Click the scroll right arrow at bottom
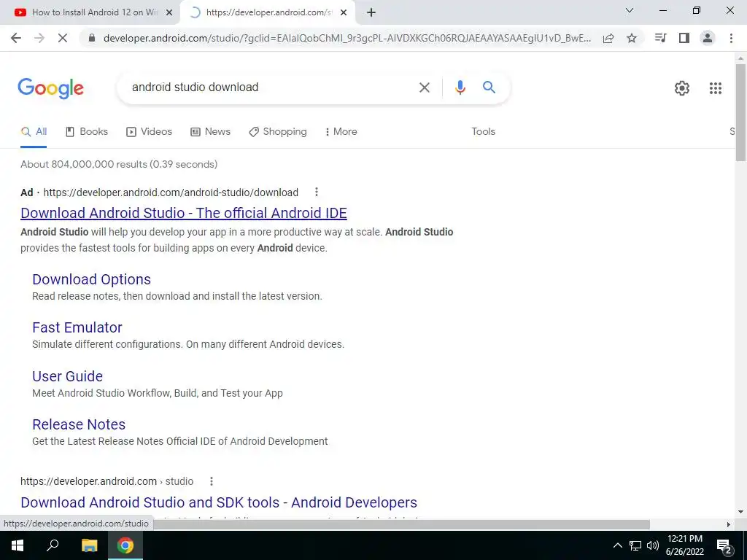The width and height of the screenshot is (747, 560). [x=729, y=524]
